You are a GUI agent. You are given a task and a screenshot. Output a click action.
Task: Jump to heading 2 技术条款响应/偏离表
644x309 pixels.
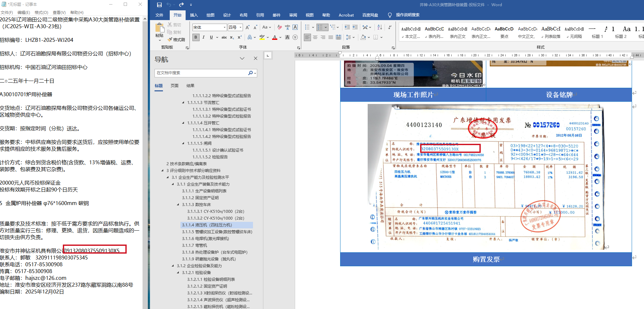point(186,164)
